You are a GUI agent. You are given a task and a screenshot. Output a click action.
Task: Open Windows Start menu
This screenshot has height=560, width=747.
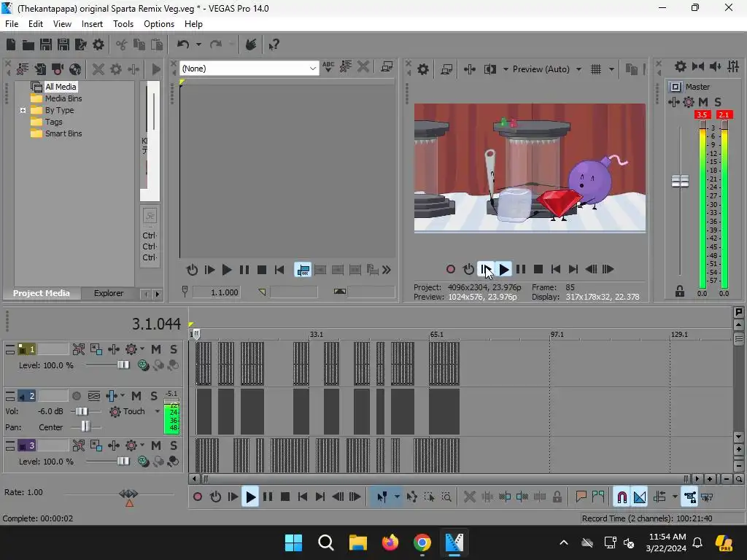tap(293, 542)
